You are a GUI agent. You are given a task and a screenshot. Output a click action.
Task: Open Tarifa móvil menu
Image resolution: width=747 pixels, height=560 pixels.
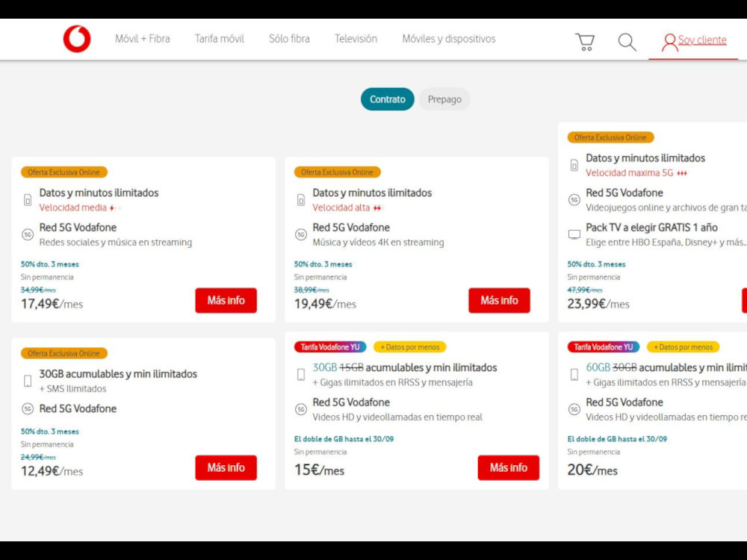[x=219, y=39]
